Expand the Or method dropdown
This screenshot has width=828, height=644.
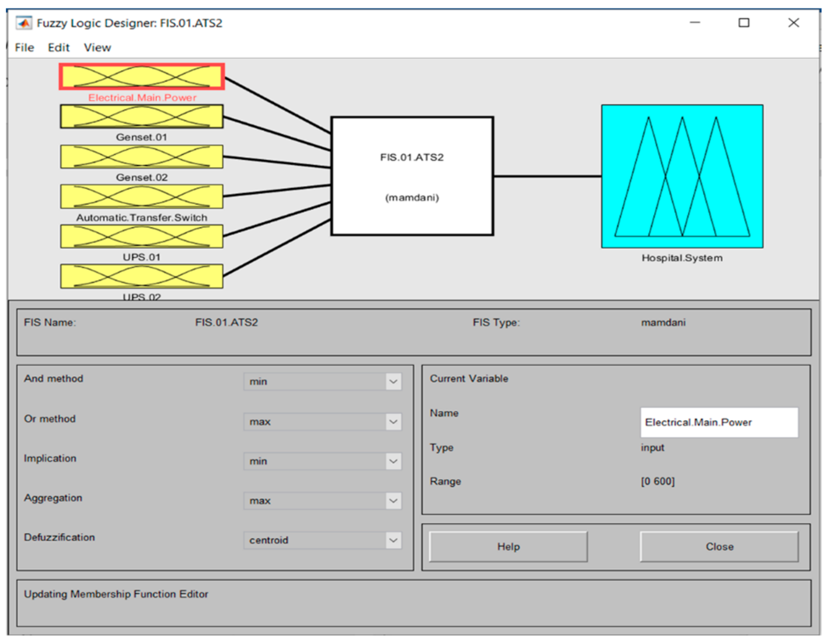[322, 422]
